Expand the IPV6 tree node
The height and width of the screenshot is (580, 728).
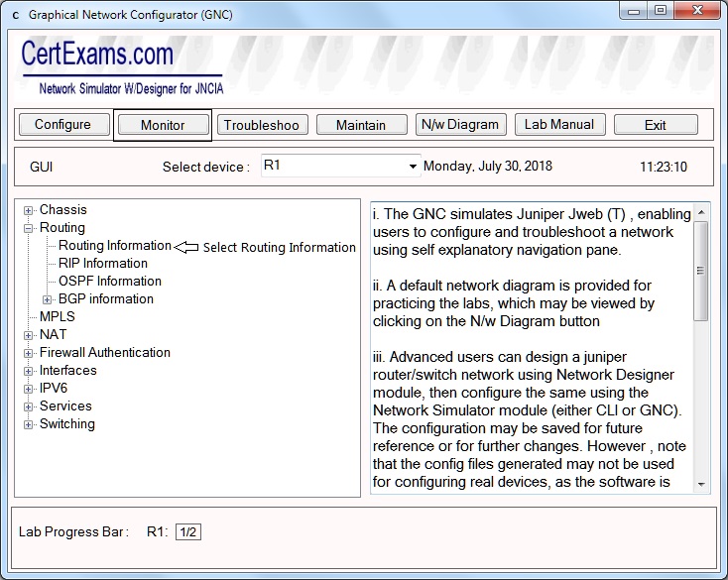(29, 389)
